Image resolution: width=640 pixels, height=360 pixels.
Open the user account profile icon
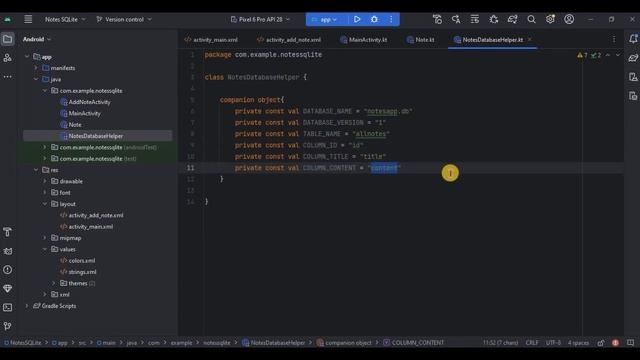coord(569,19)
